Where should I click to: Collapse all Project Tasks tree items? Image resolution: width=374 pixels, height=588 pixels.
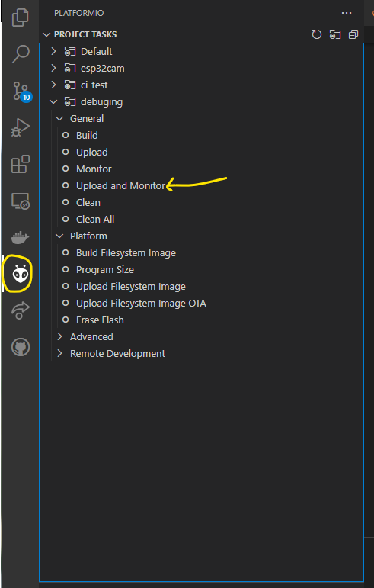(353, 34)
